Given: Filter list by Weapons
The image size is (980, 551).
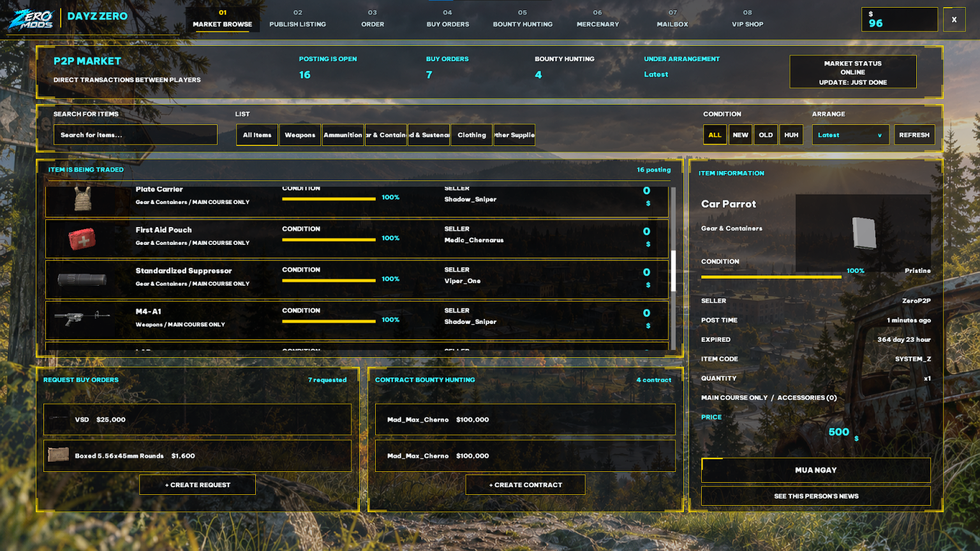Looking at the screenshot, I should [300, 135].
